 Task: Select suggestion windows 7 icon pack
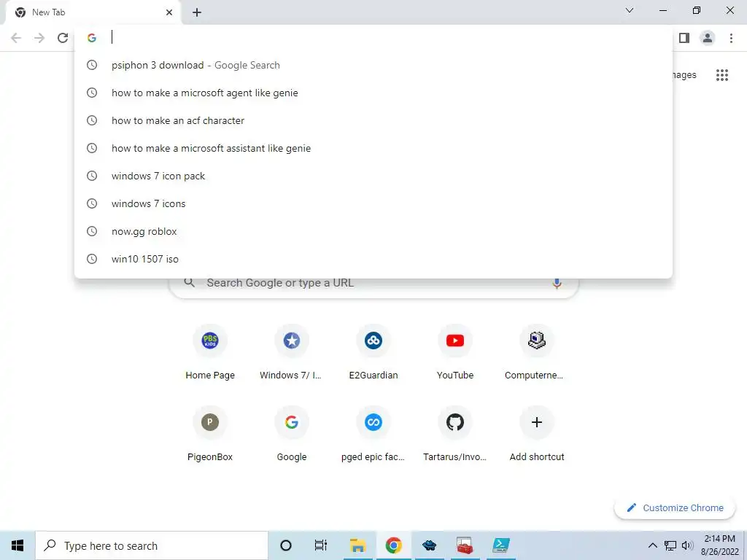click(373, 176)
